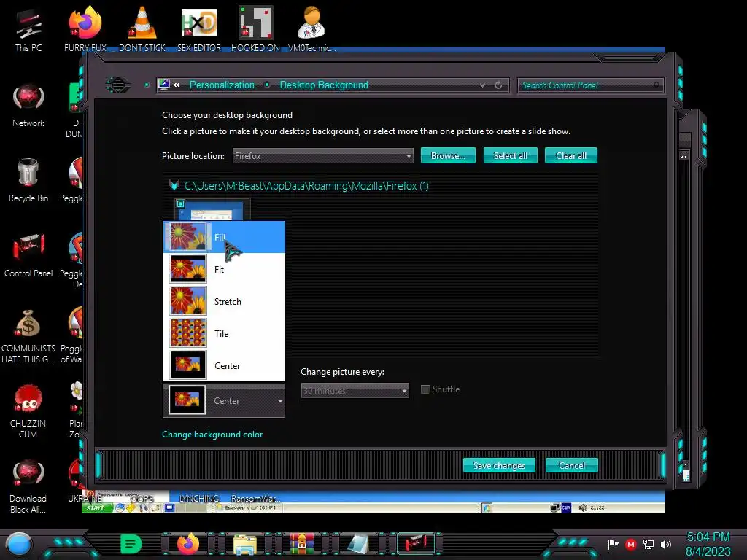This screenshot has height=560, width=747.
Task: Refresh the Control Panel address bar
Action: point(498,85)
